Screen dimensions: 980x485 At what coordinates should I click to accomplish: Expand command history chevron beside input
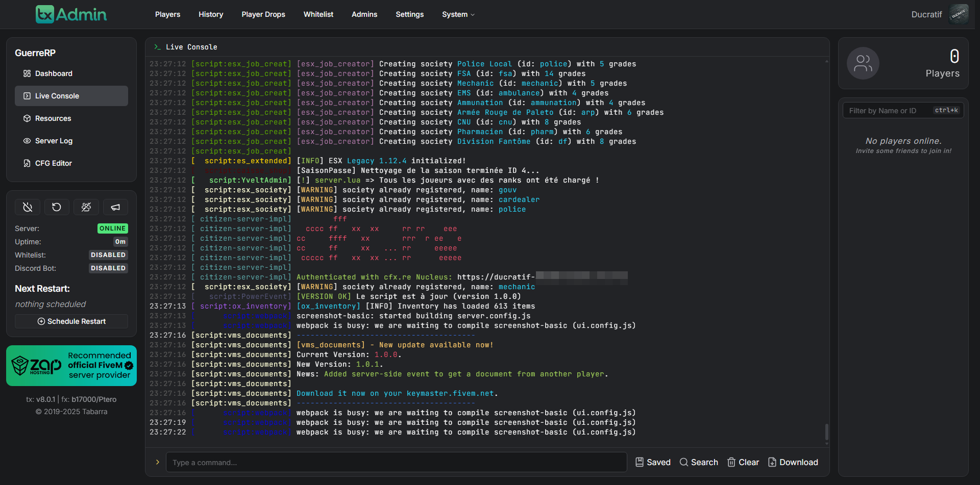tap(158, 462)
